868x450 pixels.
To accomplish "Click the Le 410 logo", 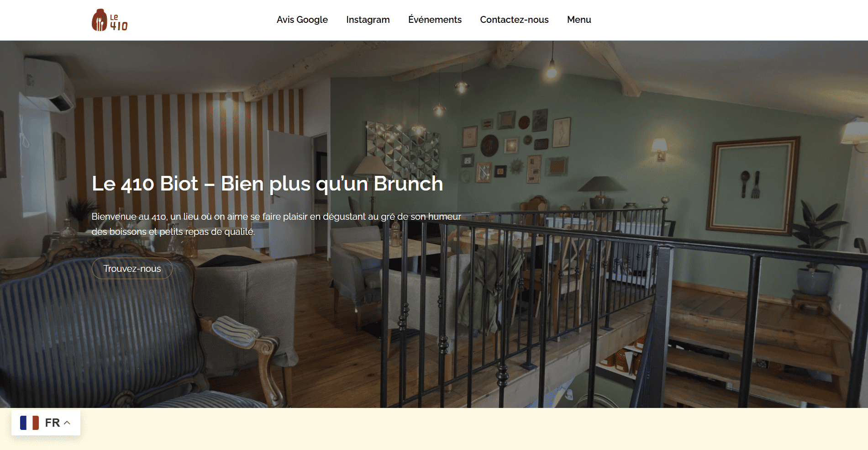I will [110, 20].
